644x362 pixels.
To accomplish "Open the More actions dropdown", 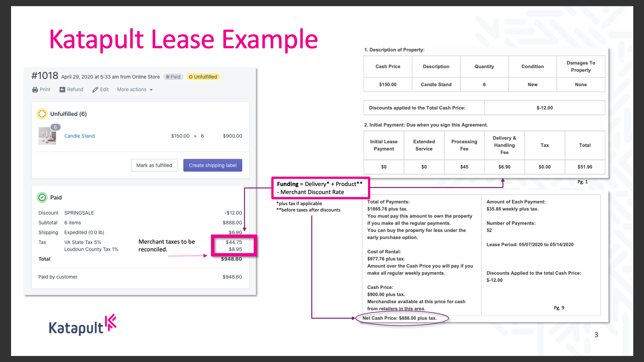I will pyautogui.click(x=135, y=89).
